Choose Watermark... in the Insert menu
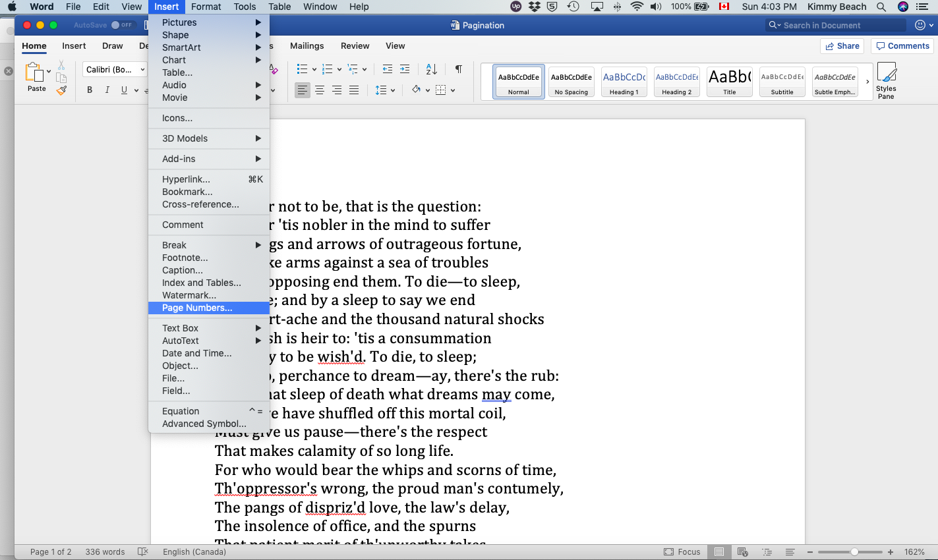 point(209,295)
